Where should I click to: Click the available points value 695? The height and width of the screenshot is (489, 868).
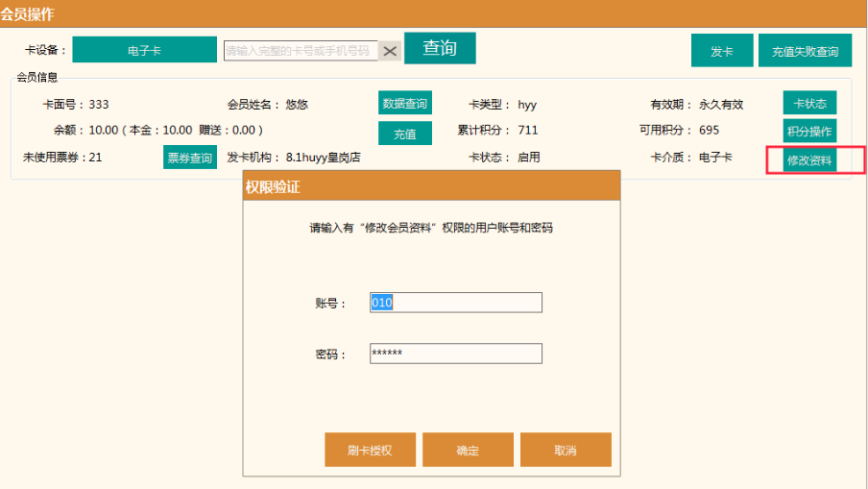click(x=709, y=130)
